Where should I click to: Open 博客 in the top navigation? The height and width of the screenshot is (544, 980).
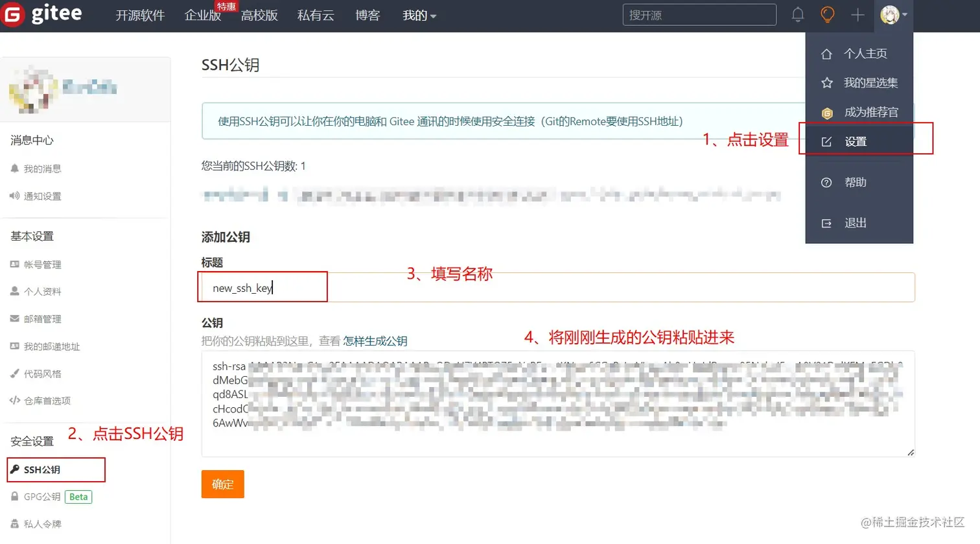click(367, 16)
